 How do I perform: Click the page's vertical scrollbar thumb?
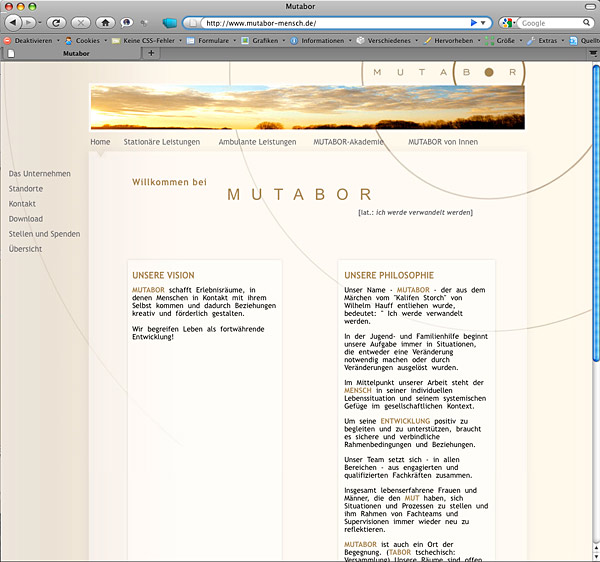point(596,213)
